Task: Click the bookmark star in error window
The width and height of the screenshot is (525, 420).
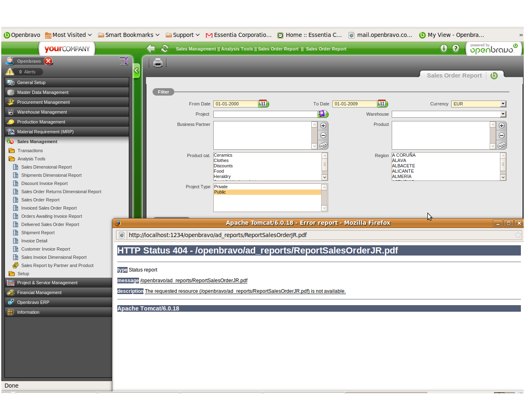Action: [518, 235]
